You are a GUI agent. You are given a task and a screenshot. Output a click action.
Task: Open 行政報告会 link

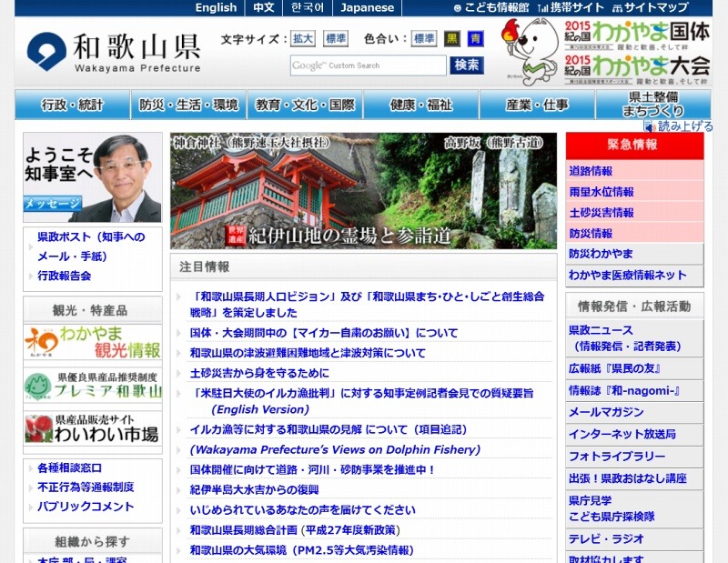pyautogui.click(x=64, y=276)
